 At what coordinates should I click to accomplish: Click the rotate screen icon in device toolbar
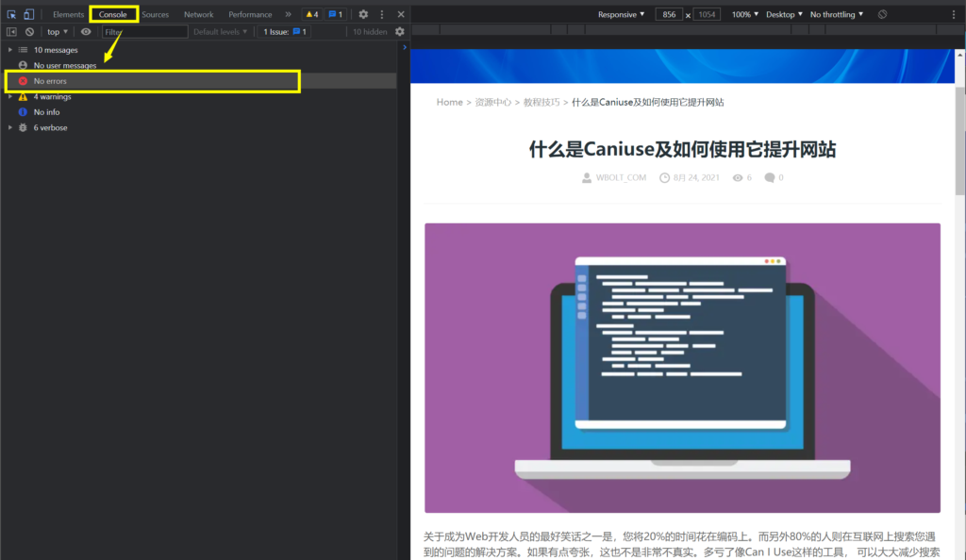tap(882, 14)
